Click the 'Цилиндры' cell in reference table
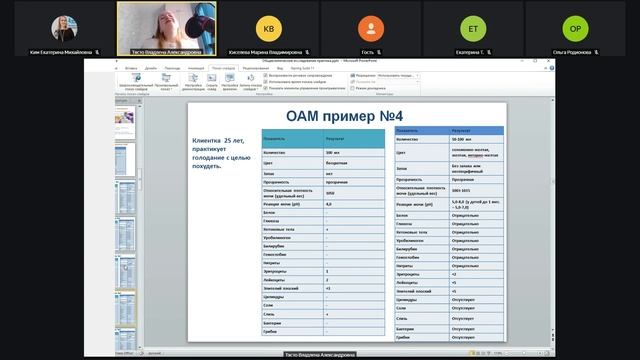Image resolution: width=640 pixels, height=360 pixels. pyautogui.click(x=422, y=300)
